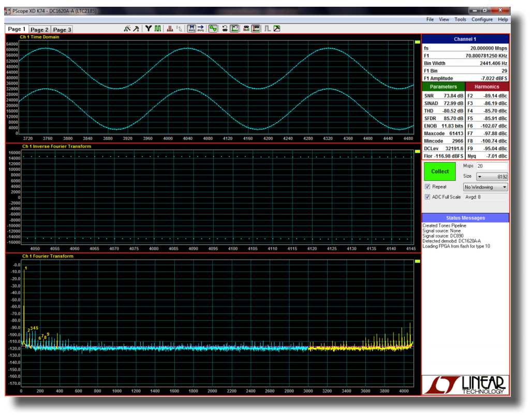This screenshot has width=532, height=416.
Task: Open the Configure menu
Action: pos(482,20)
